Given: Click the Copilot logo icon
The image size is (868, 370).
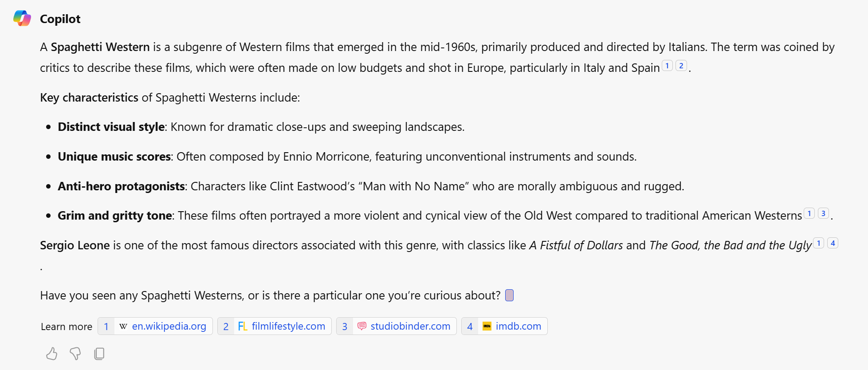Looking at the screenshot, I should (22, 19).
